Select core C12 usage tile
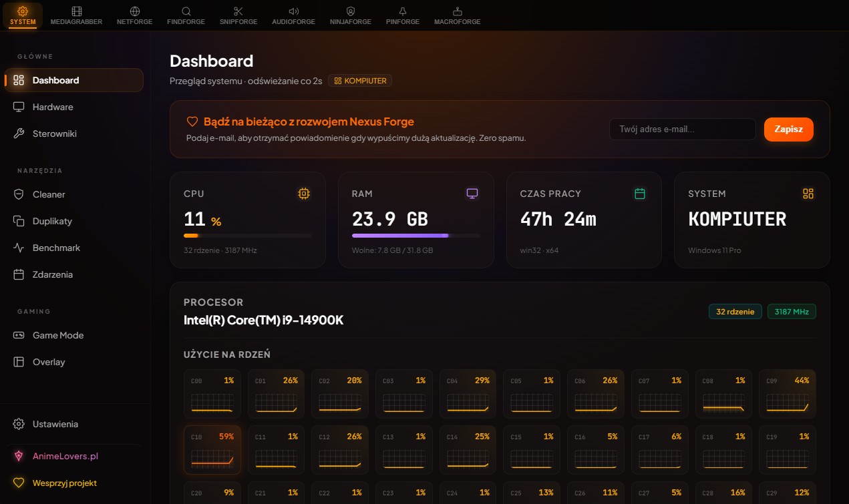849x504 pixels. point(340,450)
